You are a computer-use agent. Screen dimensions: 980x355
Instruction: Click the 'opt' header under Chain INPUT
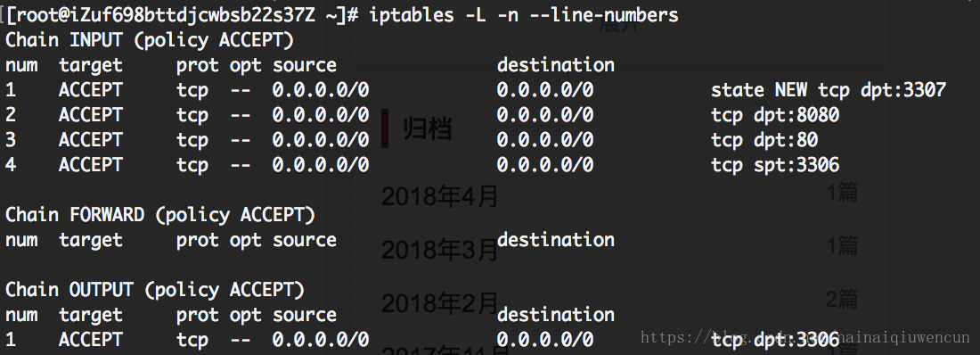(x=246, y=67)
